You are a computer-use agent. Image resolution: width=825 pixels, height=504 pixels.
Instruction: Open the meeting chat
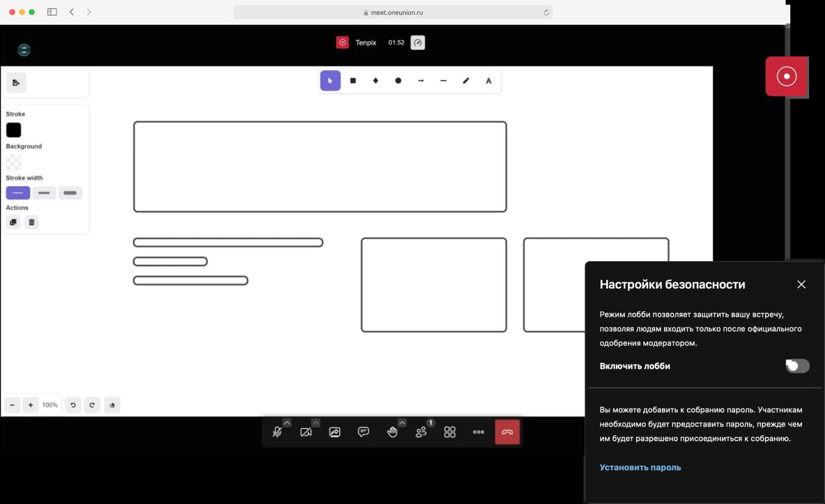(363, 432)
